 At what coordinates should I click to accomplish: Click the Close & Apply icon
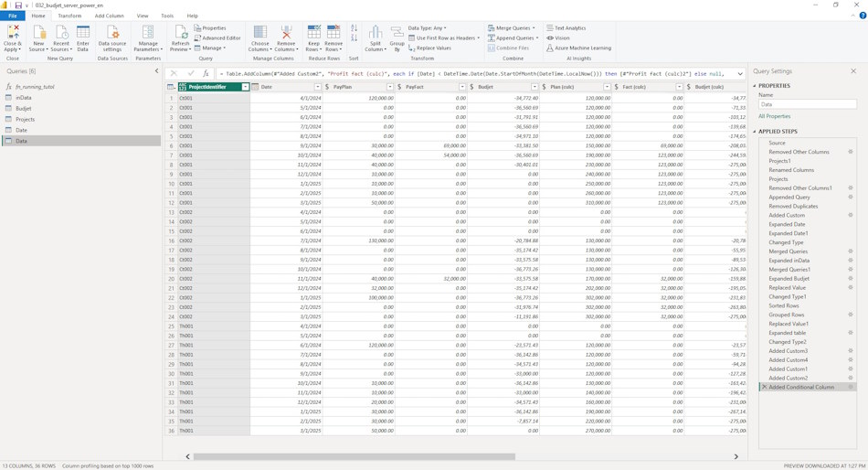[12, 32]
